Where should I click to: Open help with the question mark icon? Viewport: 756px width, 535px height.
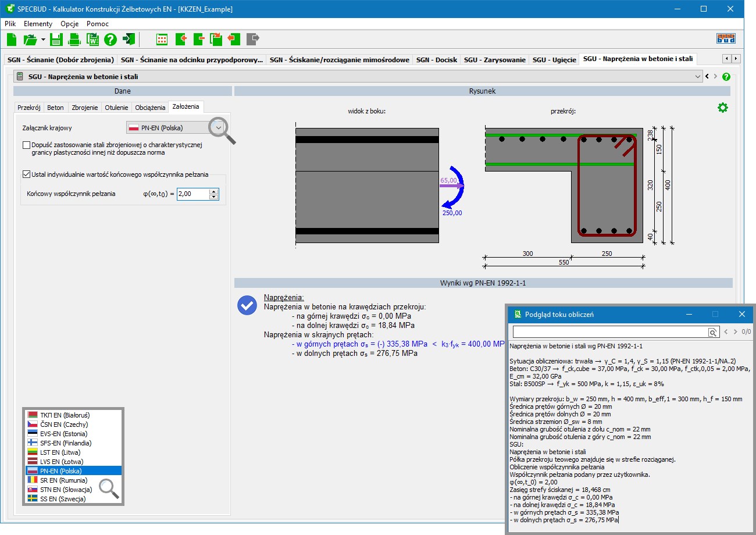point(110,40)
